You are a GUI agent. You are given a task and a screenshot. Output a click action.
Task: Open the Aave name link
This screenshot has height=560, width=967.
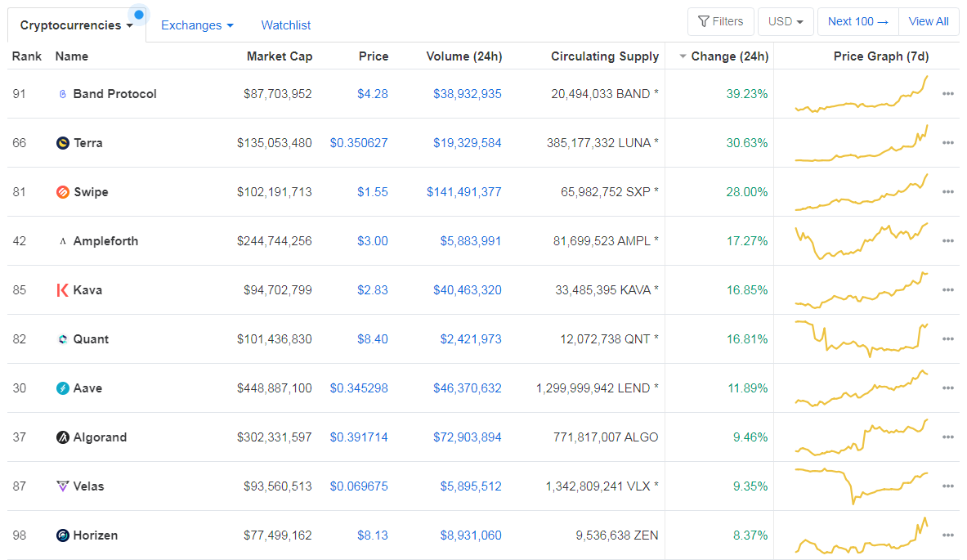87,388
